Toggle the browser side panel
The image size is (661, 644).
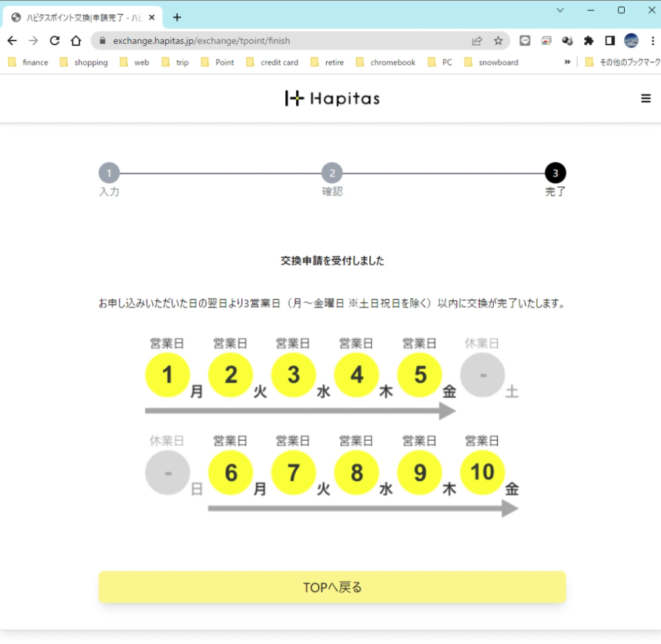click(x=609, y=41)
